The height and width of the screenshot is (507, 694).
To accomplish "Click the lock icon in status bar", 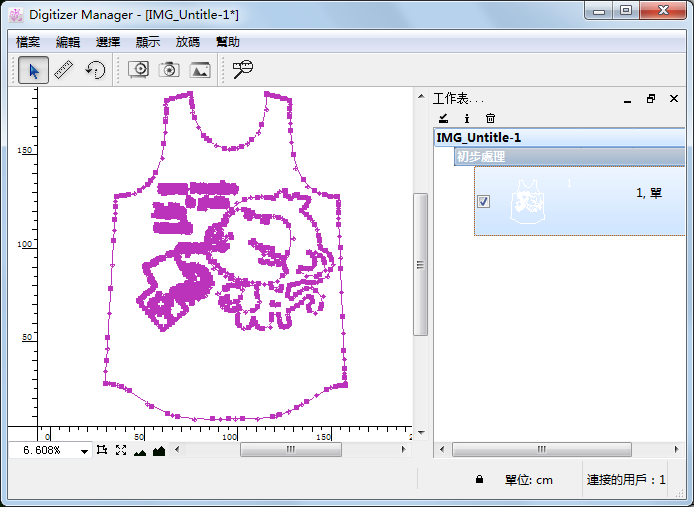I will [x=479, y=479].
